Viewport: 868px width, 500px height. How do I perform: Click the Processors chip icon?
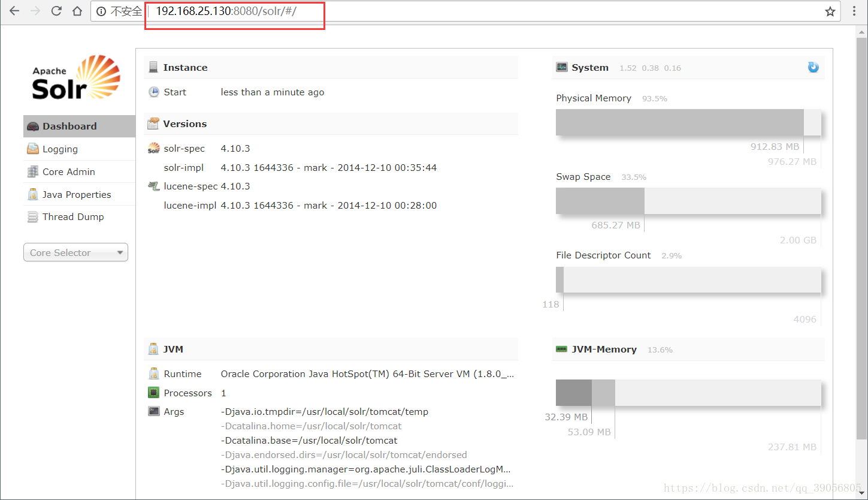[154, 393]
